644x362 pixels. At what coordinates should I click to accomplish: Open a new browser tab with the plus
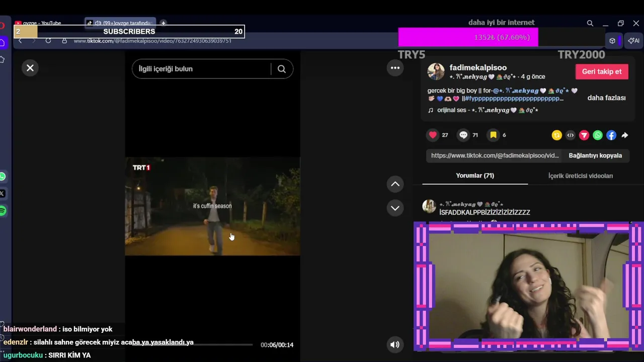[163, 23]
